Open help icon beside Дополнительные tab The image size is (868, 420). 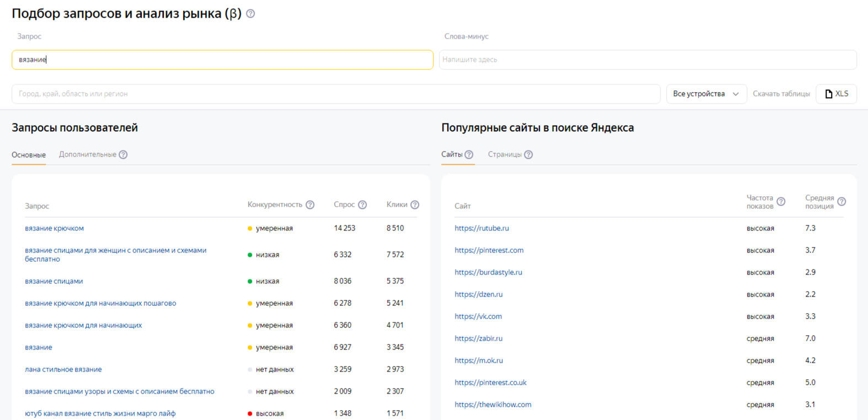[123, 155]
